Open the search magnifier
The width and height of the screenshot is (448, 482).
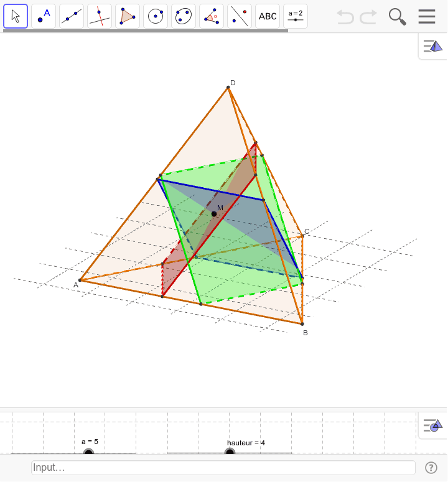397,17
